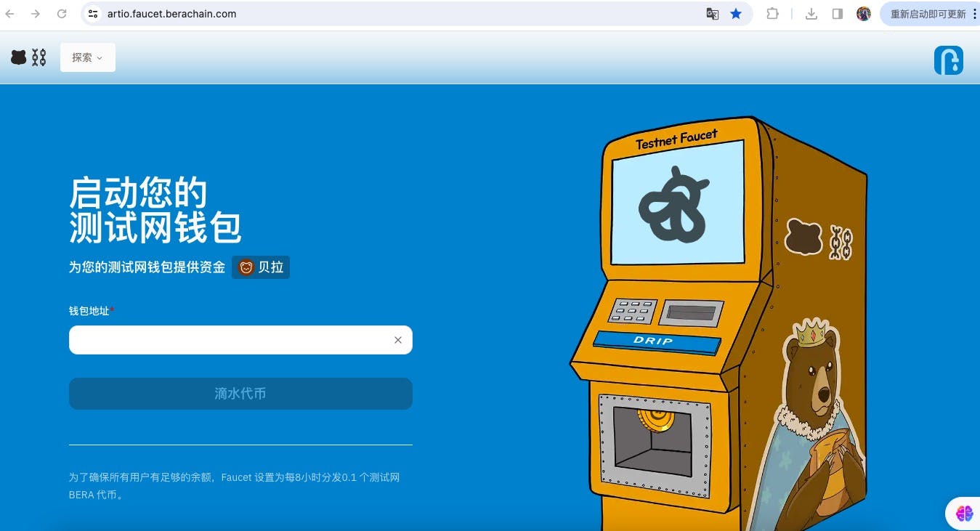Click the Berachain bear logo
Viewport: 980px width, 531px height.
coord(19,57)
